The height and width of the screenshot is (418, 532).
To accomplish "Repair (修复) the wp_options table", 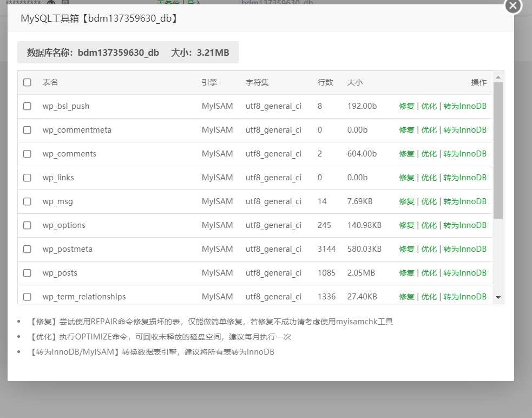I will [x=406, y=225].
